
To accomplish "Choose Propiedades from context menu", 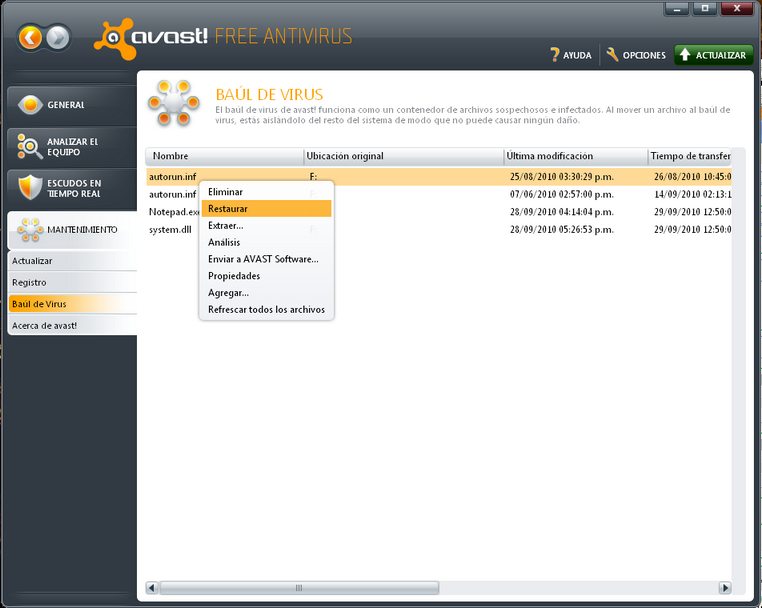I will [x=266, y=276].
